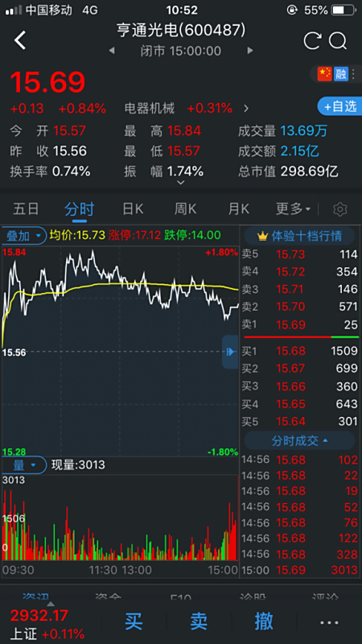
Task: Tap the China flag market icon
Action: tap(324, 74)
